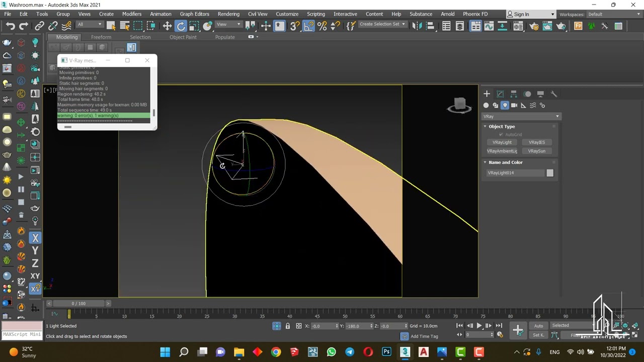This screenshot has width=644, height=362.
Task: Switch to the Modify panel tab
Action: coord(500,94)
